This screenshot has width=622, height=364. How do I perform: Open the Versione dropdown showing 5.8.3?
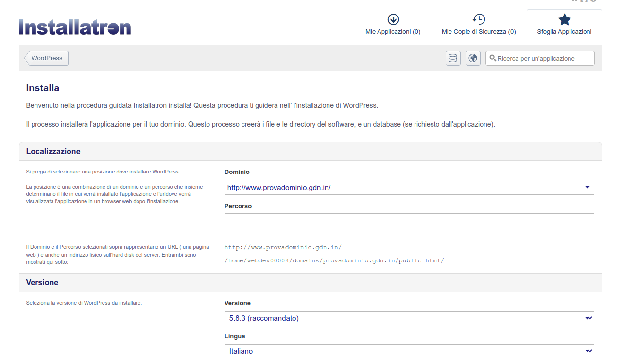(409, 318)
